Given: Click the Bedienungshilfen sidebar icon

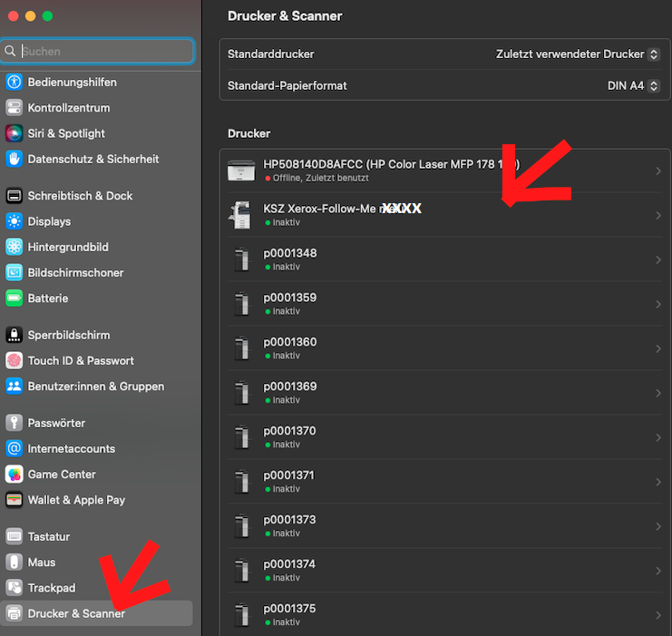Looking at the screenshot, I should (x=14, y=82).
